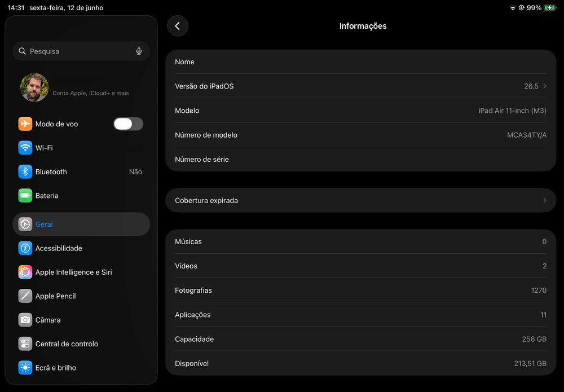
Task: Tap the Número de modelo label
Action: pyautogui.click(x=206, y=135)
